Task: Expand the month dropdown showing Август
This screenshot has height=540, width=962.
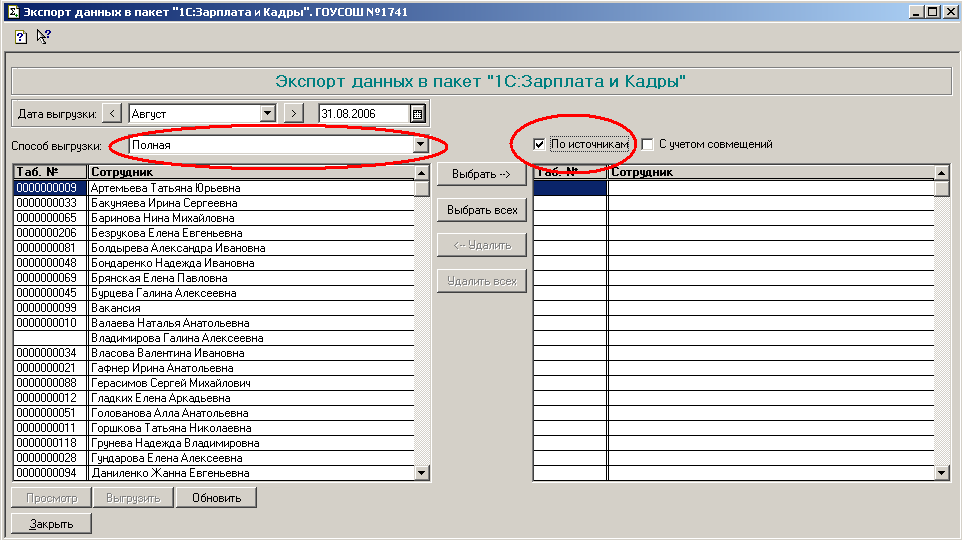Action: (267, 113)
